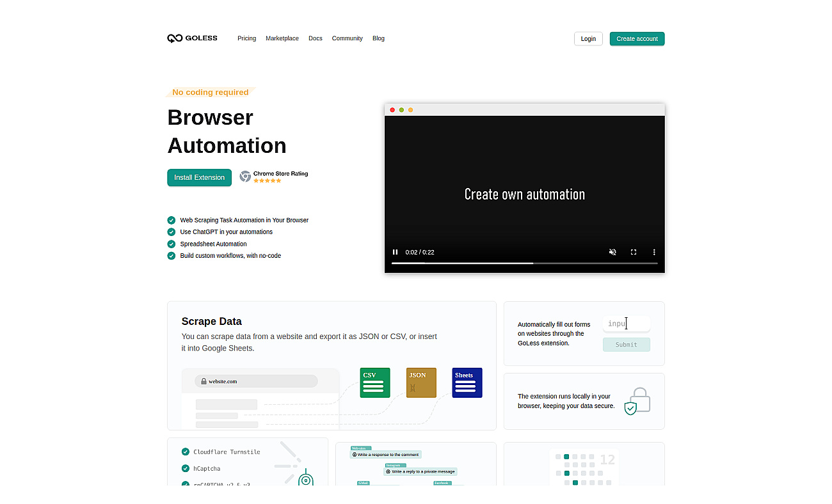Select 'Write a response to the comment' node
The height and width of the screenshot is (504, 832).
click(x=386, y=455)
